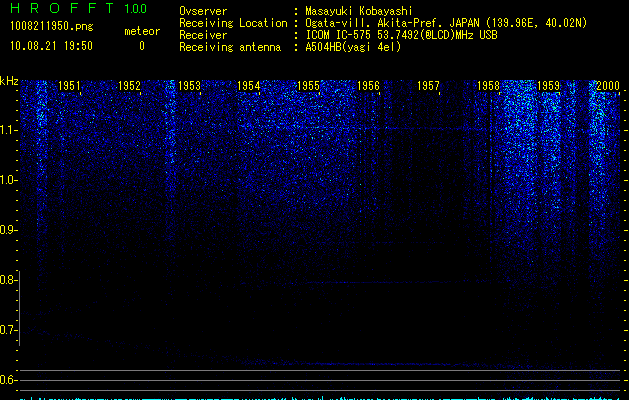Click the 0.6 kHz axis label
Screen dimensions: 629x400
(x=9, y=380)
